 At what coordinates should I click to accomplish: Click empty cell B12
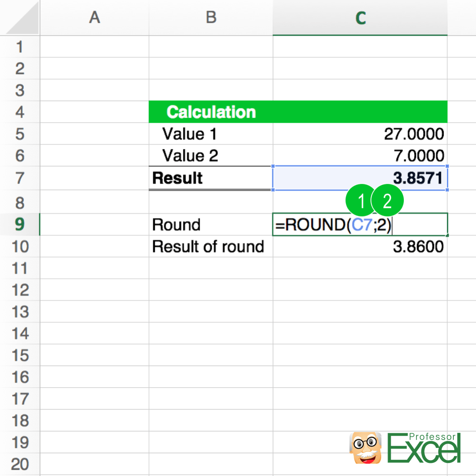tap(211, 290)
